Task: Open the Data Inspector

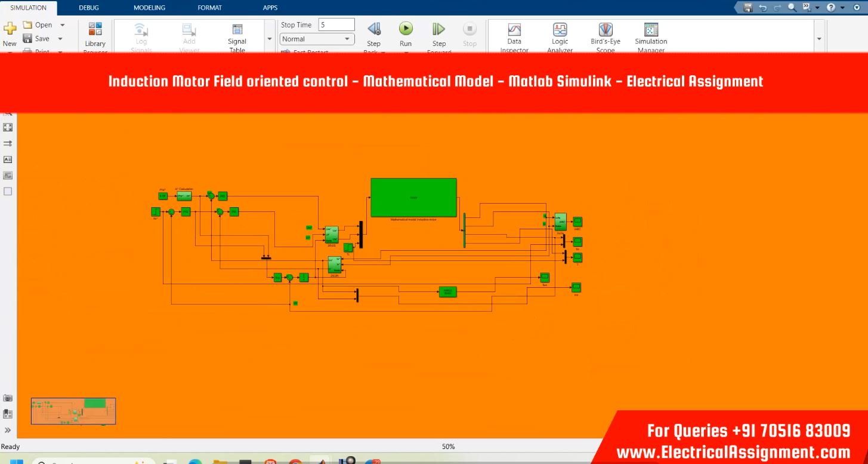Action: pyautogui.click(x=514, y=38)
